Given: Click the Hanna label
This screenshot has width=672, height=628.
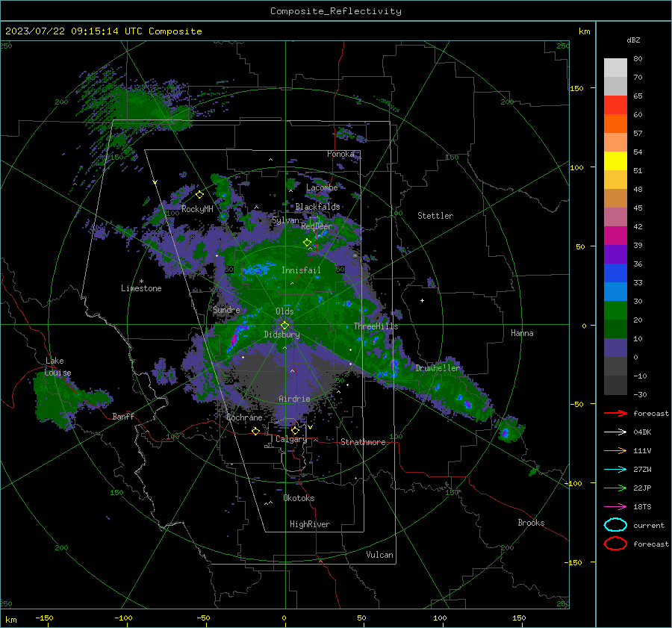Looking at the screenshot, I should point(522,333).
